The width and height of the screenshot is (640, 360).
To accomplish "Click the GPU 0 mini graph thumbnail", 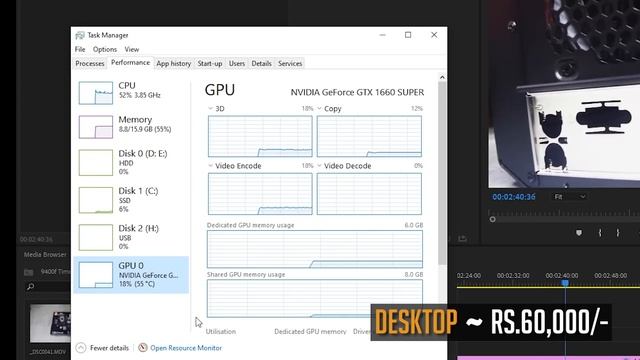I will click(x=96, y=275).
